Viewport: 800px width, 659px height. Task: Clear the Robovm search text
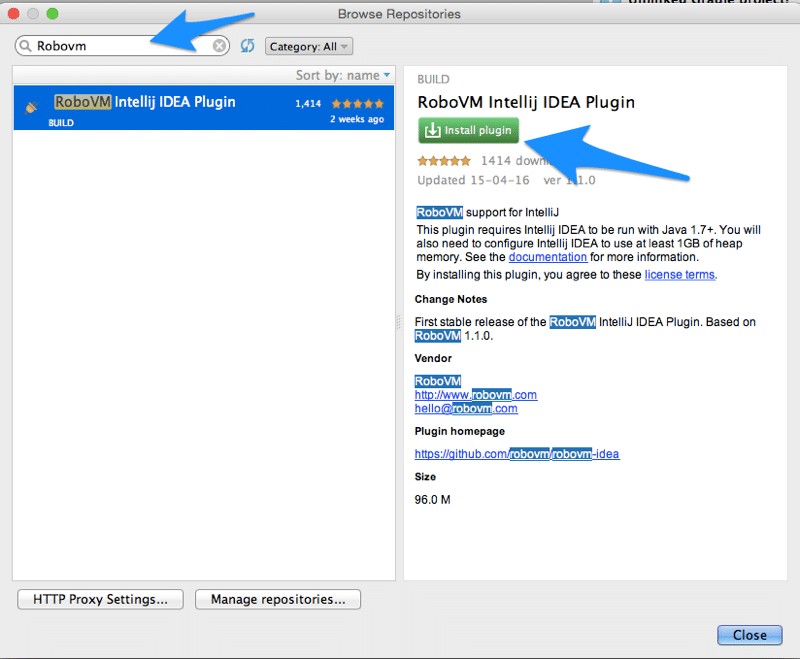click(x=219, y=46)
